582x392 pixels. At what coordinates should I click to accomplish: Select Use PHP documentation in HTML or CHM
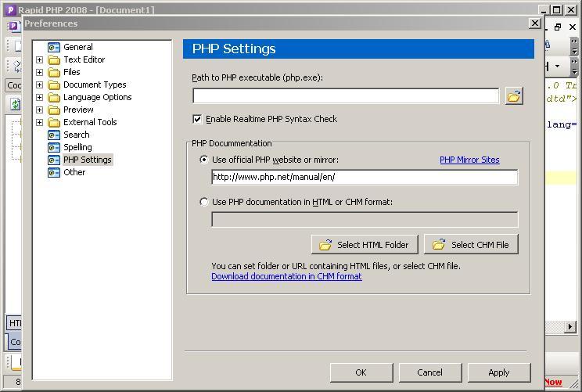[203, 202]
